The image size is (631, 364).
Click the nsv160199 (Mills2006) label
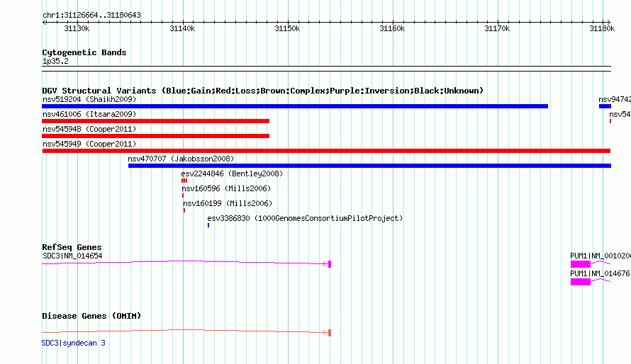coord(228,203)
